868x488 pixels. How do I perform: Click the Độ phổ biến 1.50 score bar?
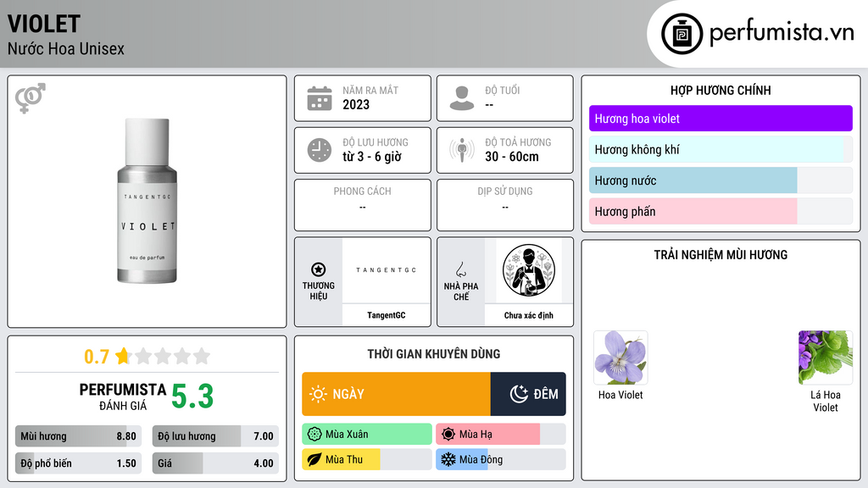pos(79,463)
